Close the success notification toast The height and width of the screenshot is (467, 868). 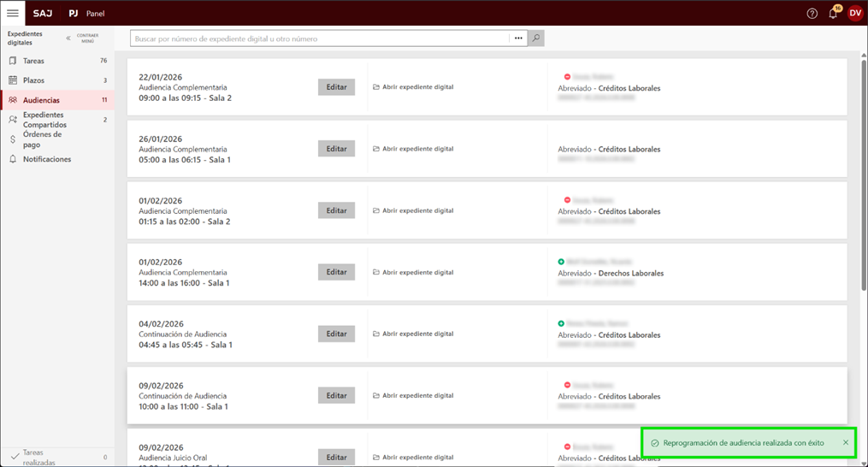tap(846, 443)
